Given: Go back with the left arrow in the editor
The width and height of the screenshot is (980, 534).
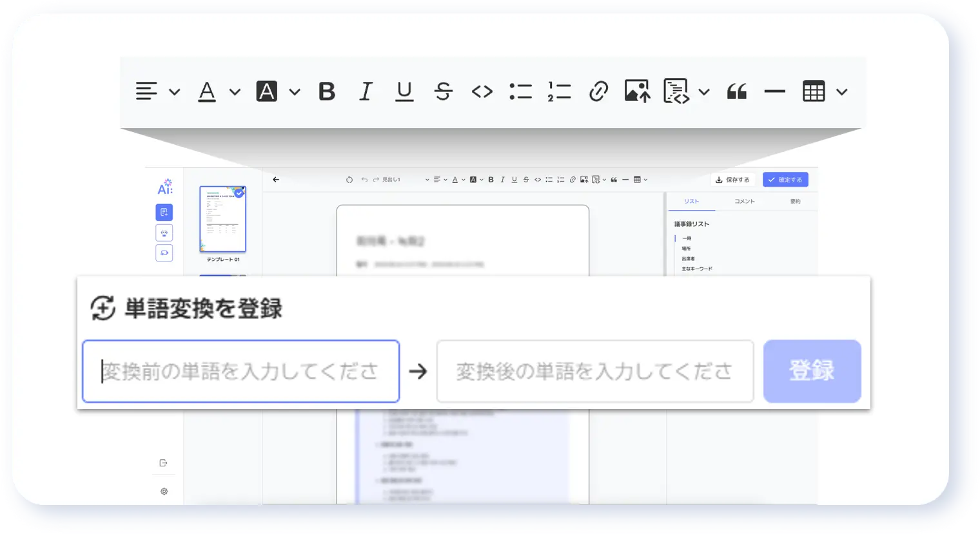Looking at the screenshot, I should point(276,180).
